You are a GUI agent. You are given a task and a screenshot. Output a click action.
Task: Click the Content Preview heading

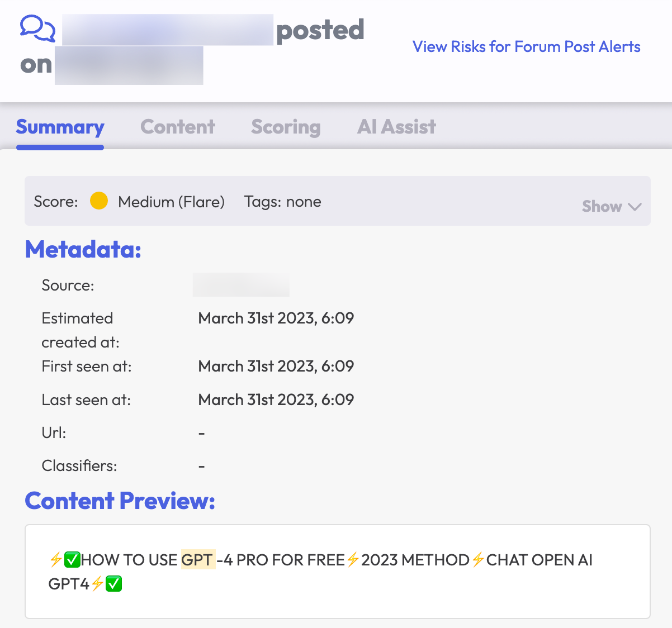click(x=120, y=501)
